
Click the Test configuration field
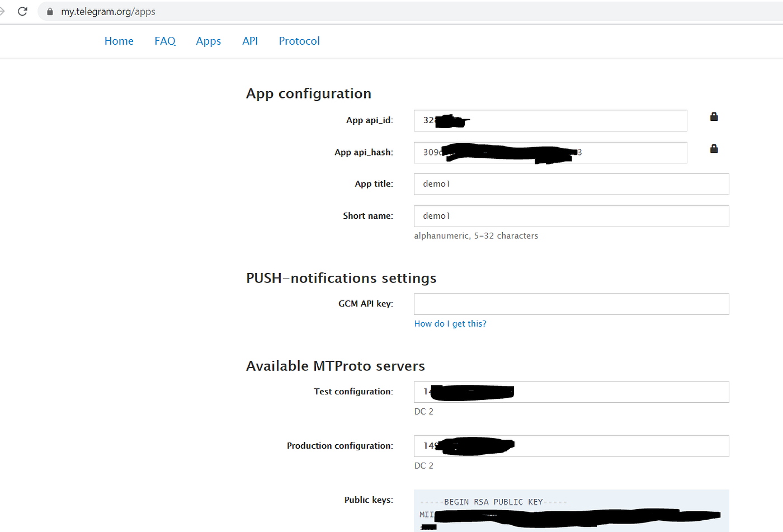coord(572,392)
